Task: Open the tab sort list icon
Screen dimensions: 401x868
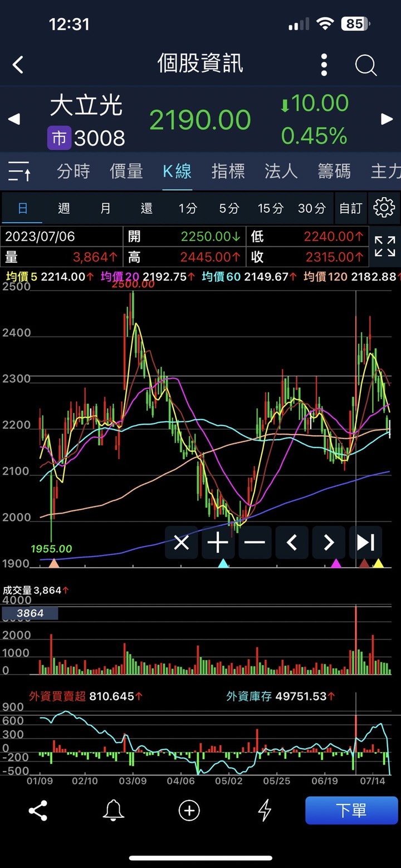Action: click(x=19, y=171)
